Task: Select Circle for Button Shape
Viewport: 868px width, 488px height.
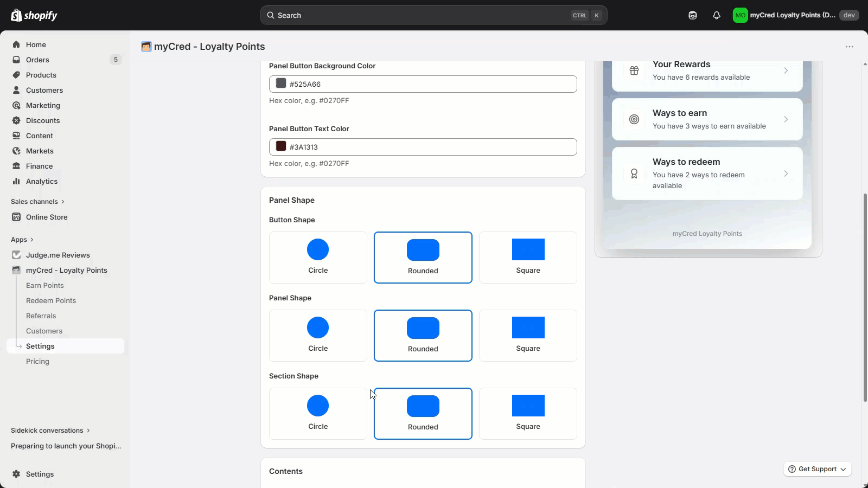Action: point(318,257)
